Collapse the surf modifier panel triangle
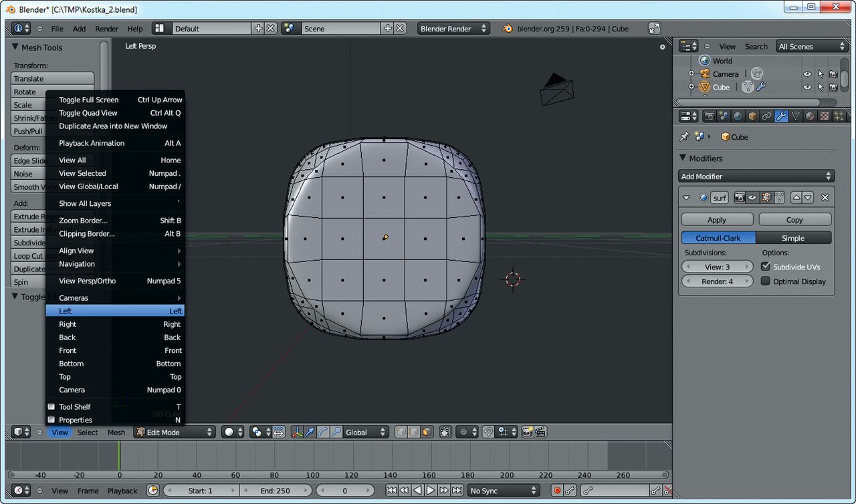856x504 pixels. pyautogui.click(x=686, y=198)
